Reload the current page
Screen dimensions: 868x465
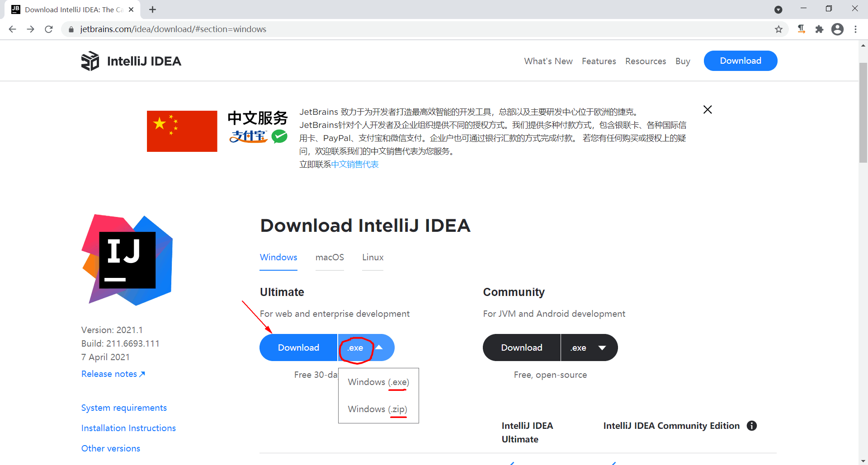(x=49, y=29)
